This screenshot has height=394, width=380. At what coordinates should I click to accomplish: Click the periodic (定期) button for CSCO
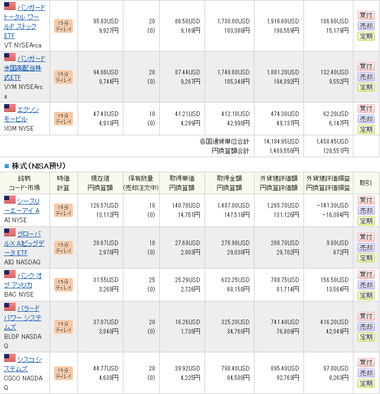click(366, 383)
